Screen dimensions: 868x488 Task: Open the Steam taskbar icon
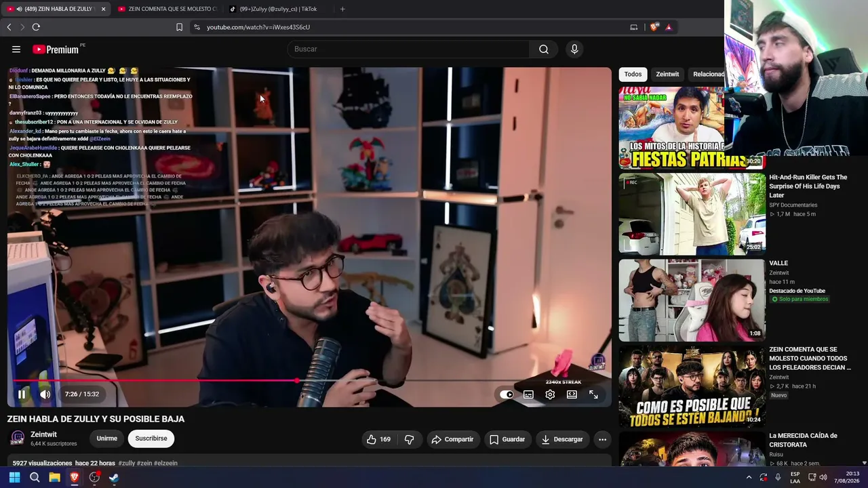(x=114, y=477)
